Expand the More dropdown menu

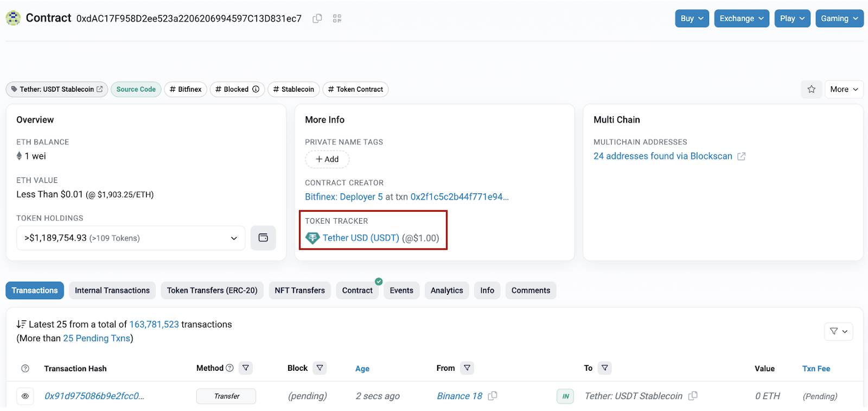coord(844,89)
